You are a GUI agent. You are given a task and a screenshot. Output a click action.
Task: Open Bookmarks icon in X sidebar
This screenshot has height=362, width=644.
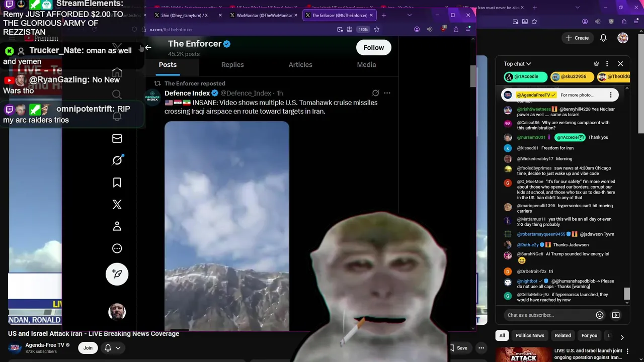[117, 183]
